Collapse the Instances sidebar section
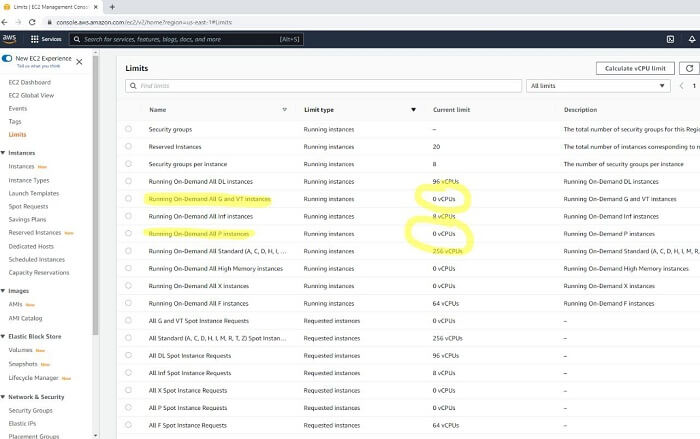Image resolution: width=700 pixels, height=439 pixels. click(3, 152)
